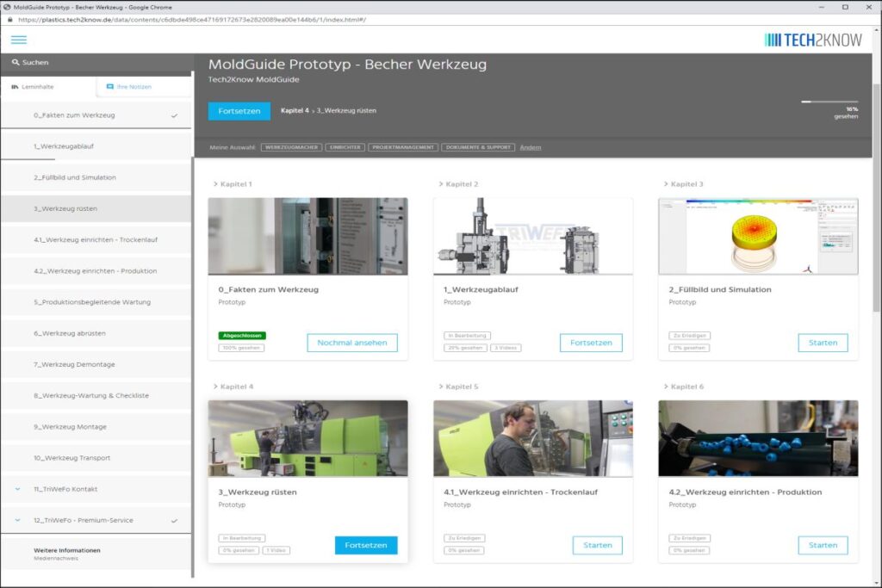
Task: Expand 11_TriWeFo Kontakt chevron
Action: tap(18, 489)
